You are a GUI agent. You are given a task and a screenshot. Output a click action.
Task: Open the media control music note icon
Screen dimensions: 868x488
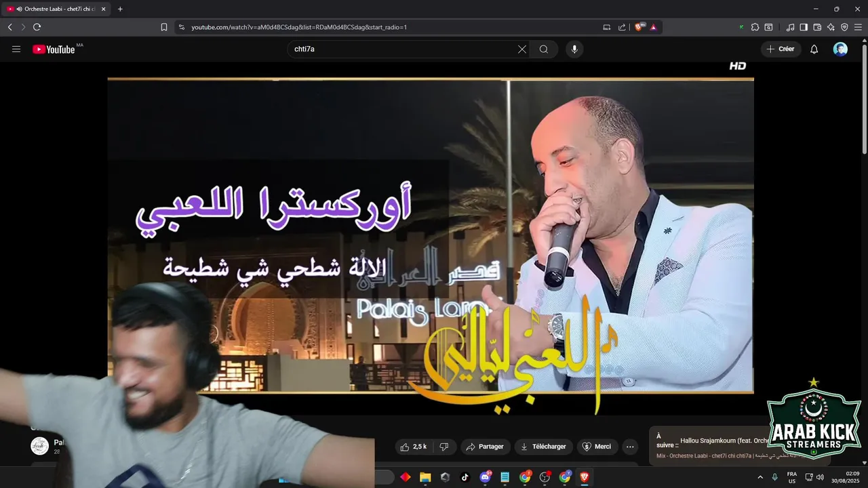(790, 27)
